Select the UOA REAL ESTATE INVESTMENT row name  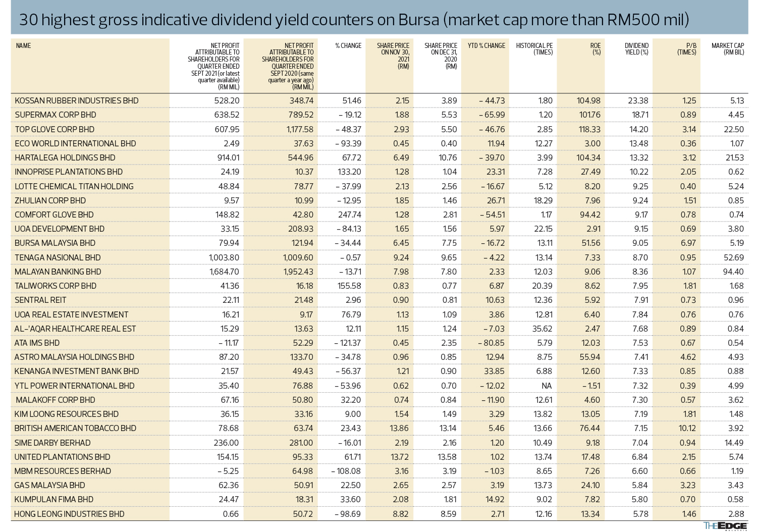[x=71, y=314]
